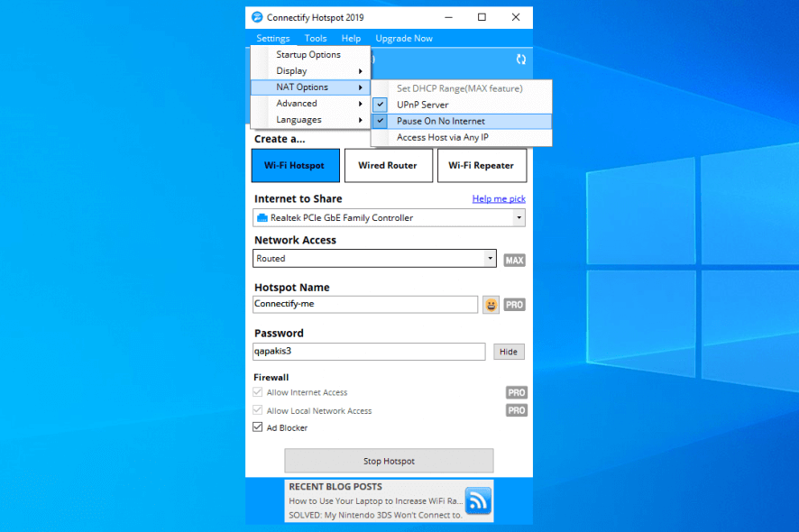Click the PRO badge beside Hotspot Name

514,305
